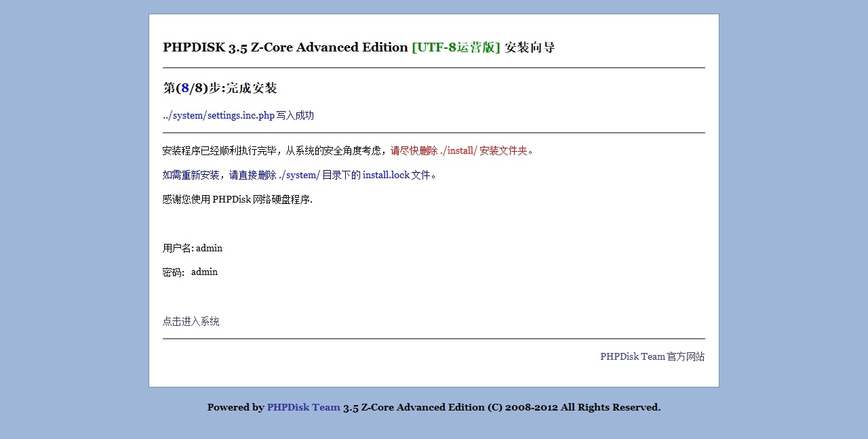868x439 pixels.
Task: Click the settings.inc.php 写入成功 message
Action: pos(238,115)
